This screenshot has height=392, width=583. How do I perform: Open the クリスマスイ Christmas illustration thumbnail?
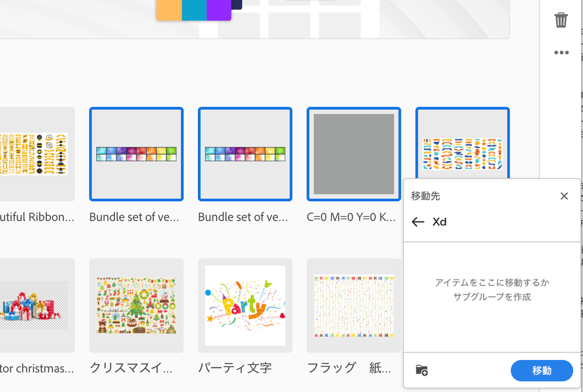[137, 306]
